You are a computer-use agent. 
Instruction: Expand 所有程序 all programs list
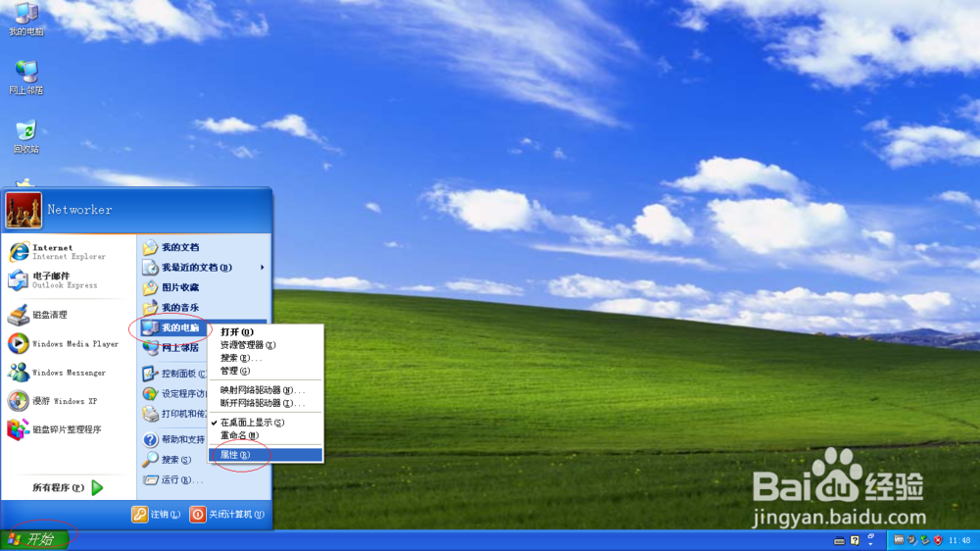[x=69, y=487]
